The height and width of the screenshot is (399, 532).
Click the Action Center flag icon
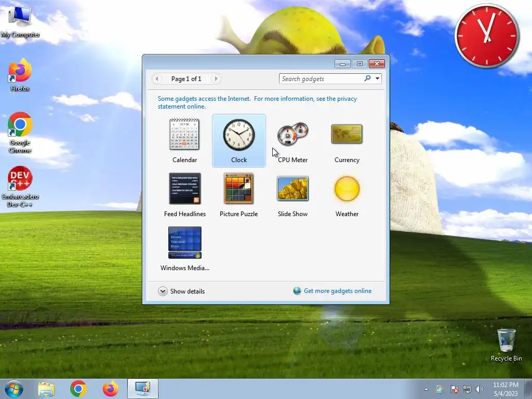454,389
